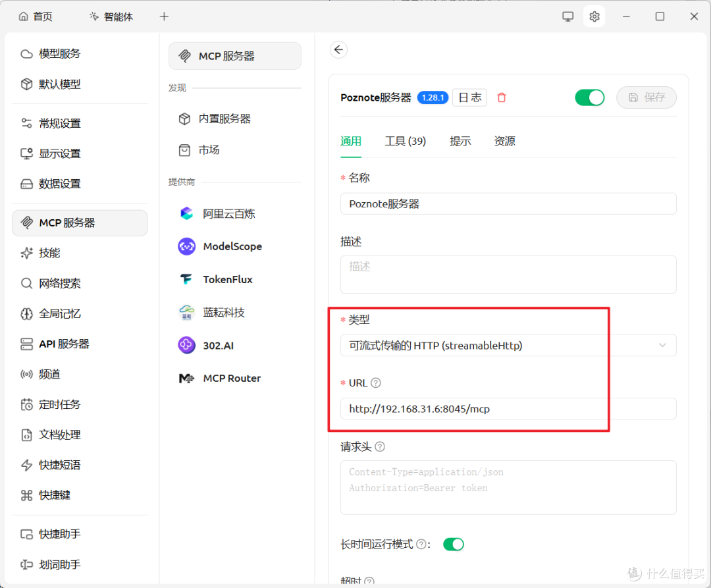Focus the 请求头 text area
This screenshot has width=711, height=588.
pyautogui.click(x=508, y=488)
